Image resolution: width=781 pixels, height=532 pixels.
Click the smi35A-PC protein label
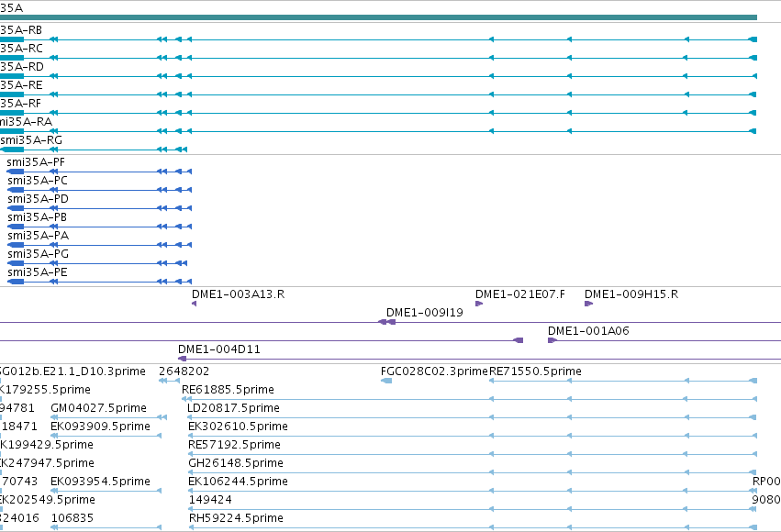point(38,181)
